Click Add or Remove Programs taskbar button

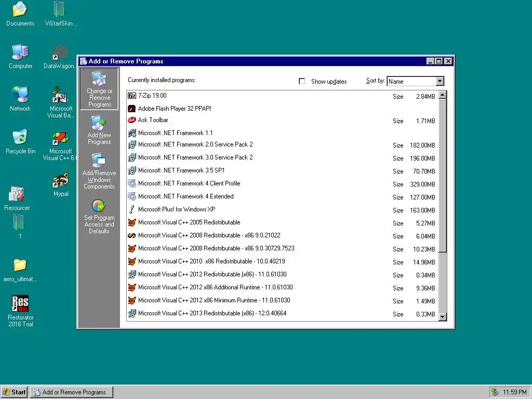pos(72,392)
